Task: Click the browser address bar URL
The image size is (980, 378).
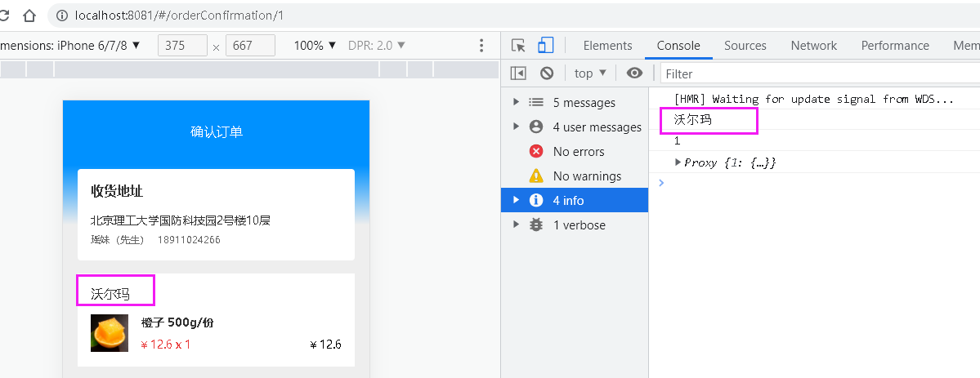Action: point(179,16)
